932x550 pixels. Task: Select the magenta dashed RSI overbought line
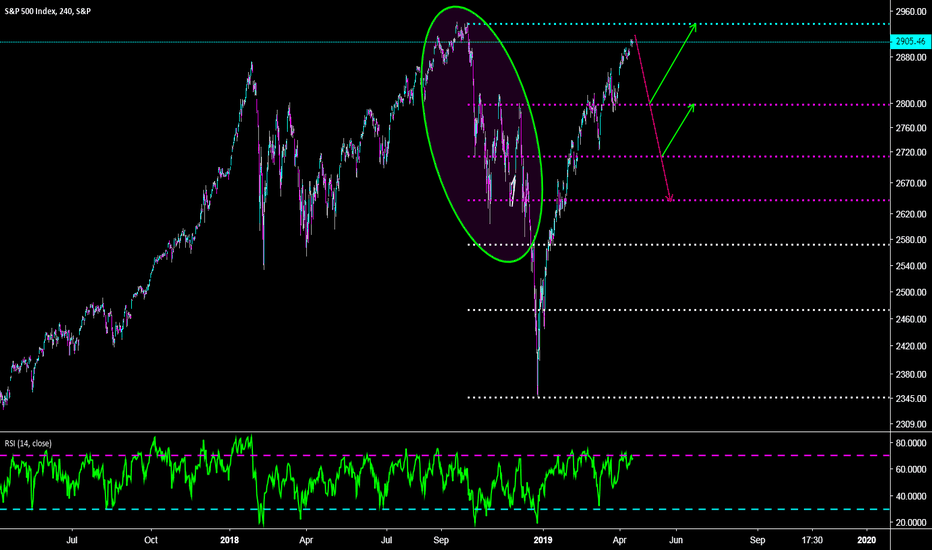(446, 455)
